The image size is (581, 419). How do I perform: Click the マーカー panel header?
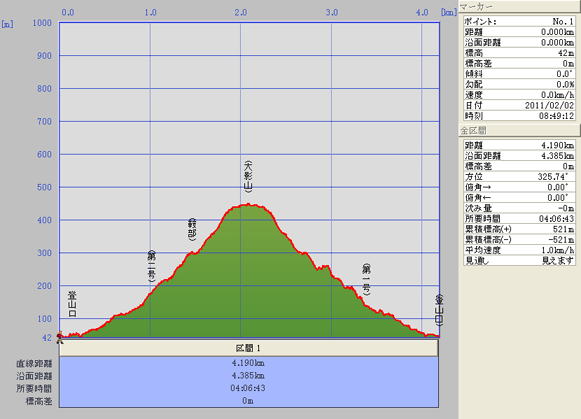[x=519, y=6]
